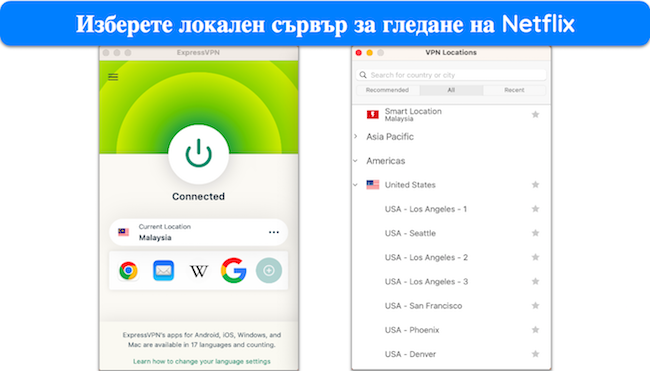Image resolution: width=650 pixels, height=371 pixels.
Task: Click the Malaysia flag in Current Location
Action: [x=123, y=232]
